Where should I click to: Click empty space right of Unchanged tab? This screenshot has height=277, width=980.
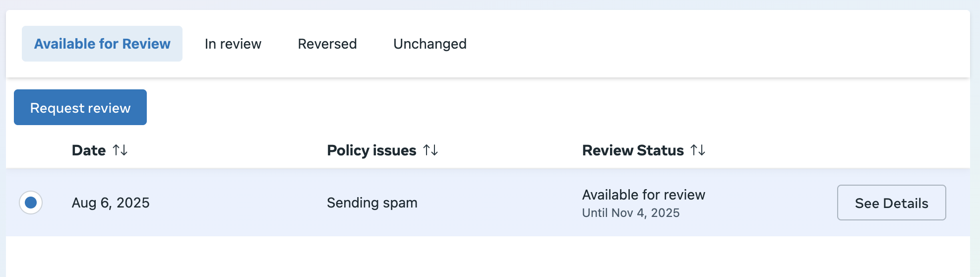click(x=694, y=44)
